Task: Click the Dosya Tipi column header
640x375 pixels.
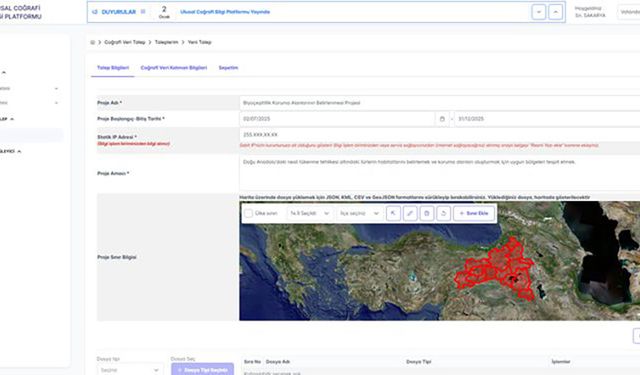Action: coord(419,362)
